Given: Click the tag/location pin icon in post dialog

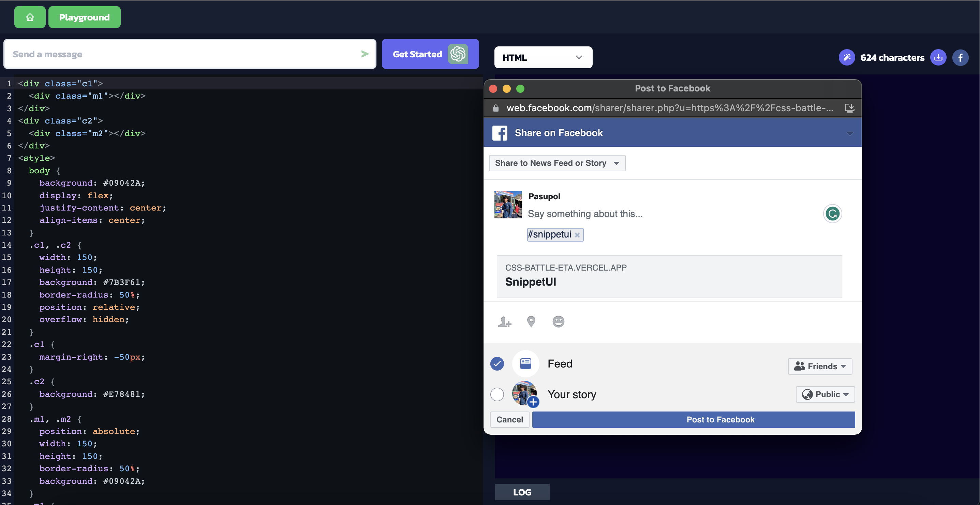Looking at the screenshot, I should coord(531,321).
